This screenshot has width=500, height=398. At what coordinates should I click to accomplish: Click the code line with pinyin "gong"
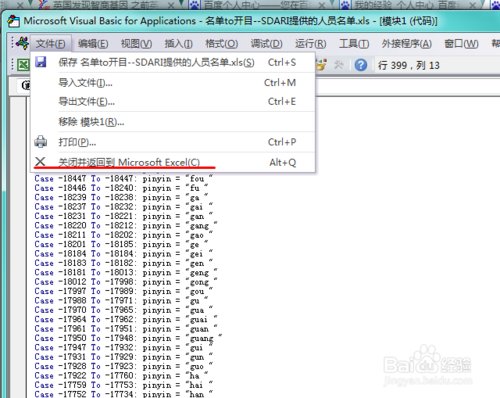point(126,282)
